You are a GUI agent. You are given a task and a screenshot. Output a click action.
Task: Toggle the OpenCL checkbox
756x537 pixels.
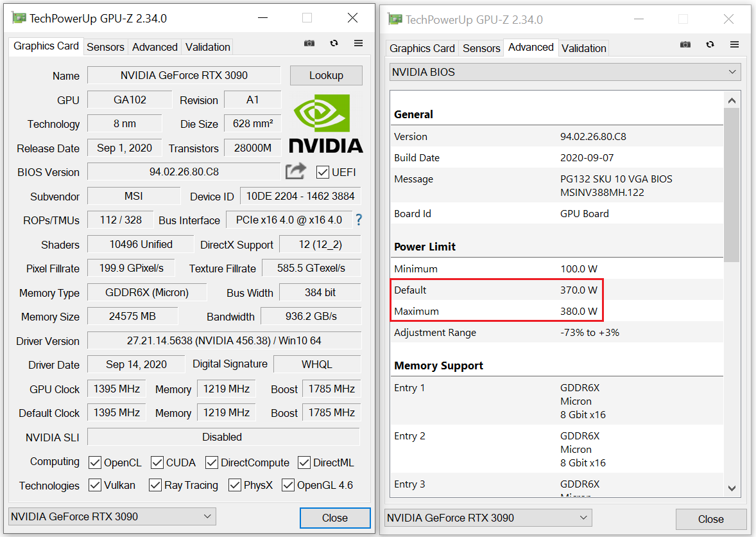(x=95, y=462)
